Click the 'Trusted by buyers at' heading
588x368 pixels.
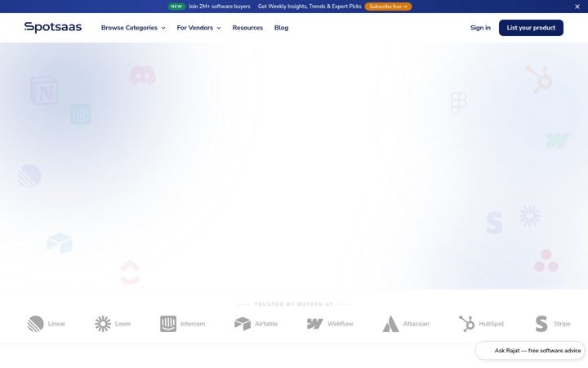pos(294,304)
